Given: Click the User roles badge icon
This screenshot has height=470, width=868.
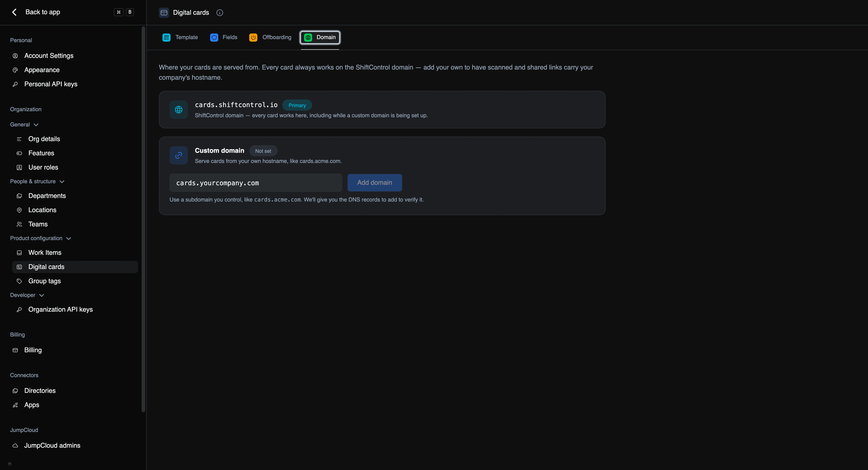Looking at the screenshot, I should tap(19, 167).
